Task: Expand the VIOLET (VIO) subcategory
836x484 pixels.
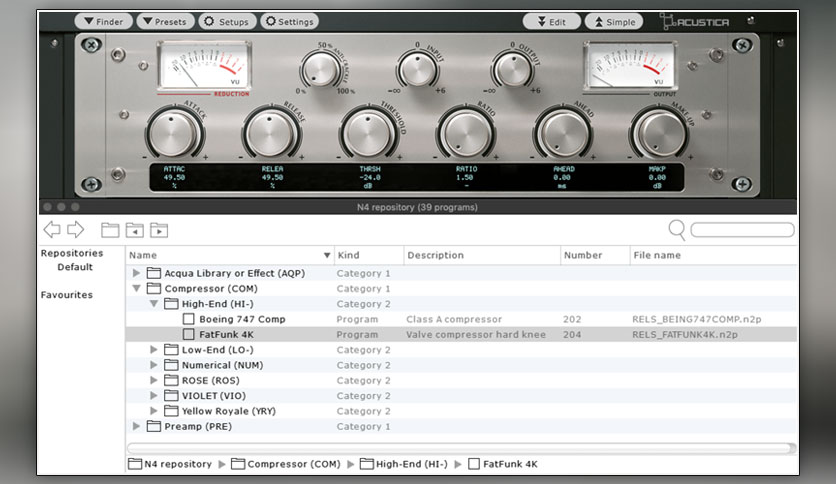Action: (154, 396)
